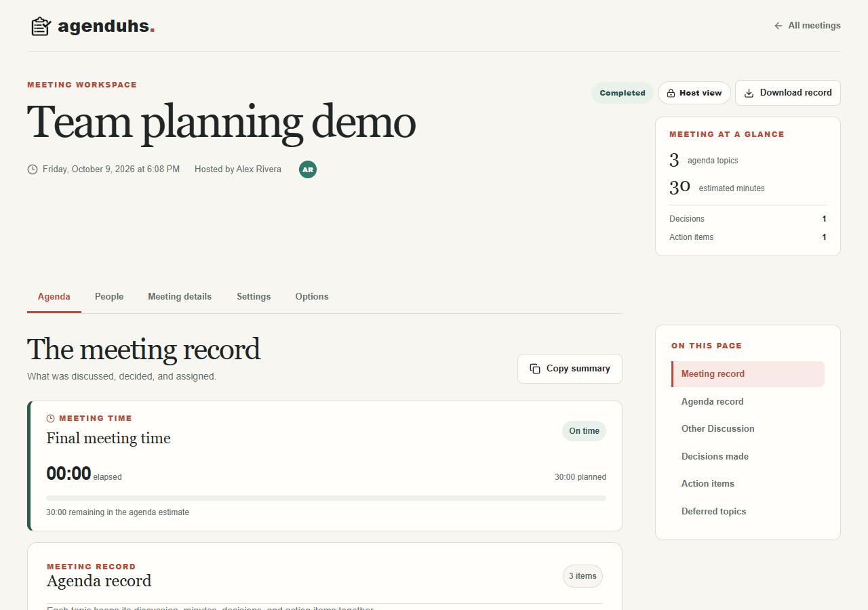
Task: Open the Agenda tab
Action: click(54, 297)
